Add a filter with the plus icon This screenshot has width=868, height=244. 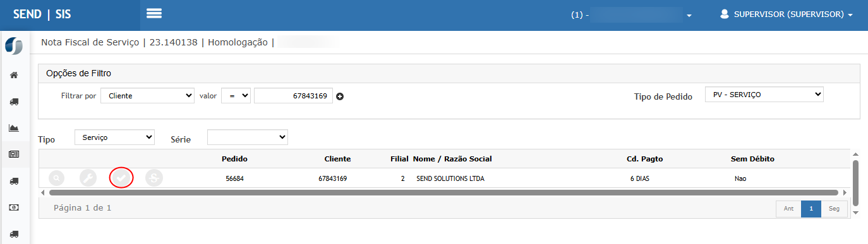pos(340,96)
